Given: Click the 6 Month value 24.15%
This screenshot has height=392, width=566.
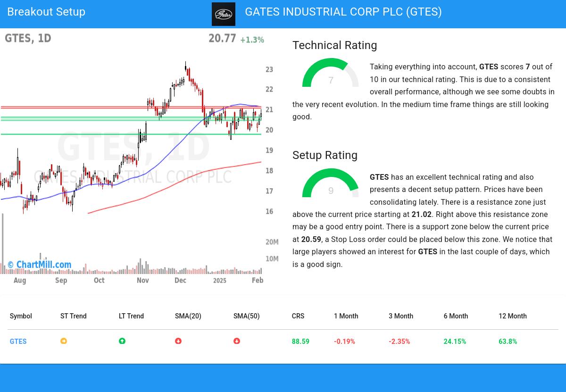Looking at the screenshot, I should pos(455,342).
